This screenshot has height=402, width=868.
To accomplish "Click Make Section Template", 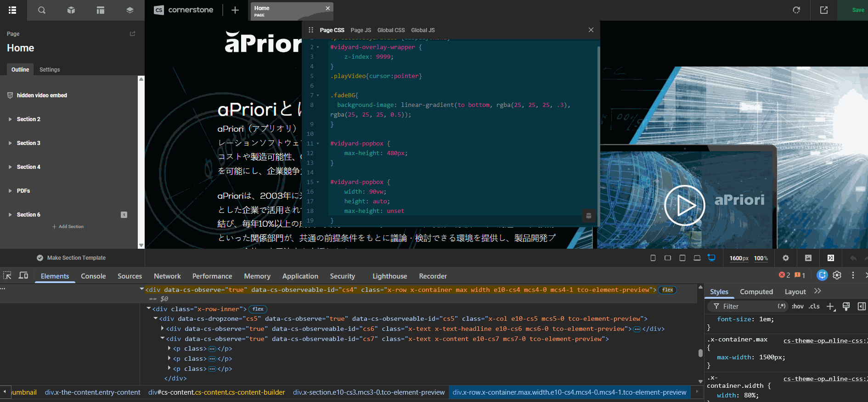I will tap(71, 258).
